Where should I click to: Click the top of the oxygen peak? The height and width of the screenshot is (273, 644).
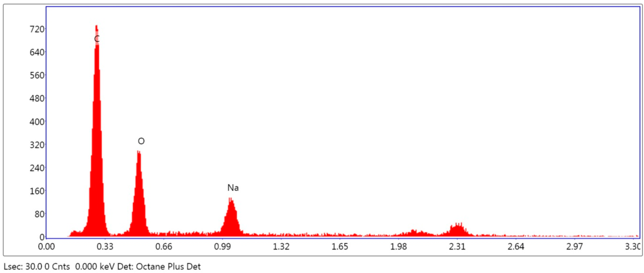[x=139, y=152]
